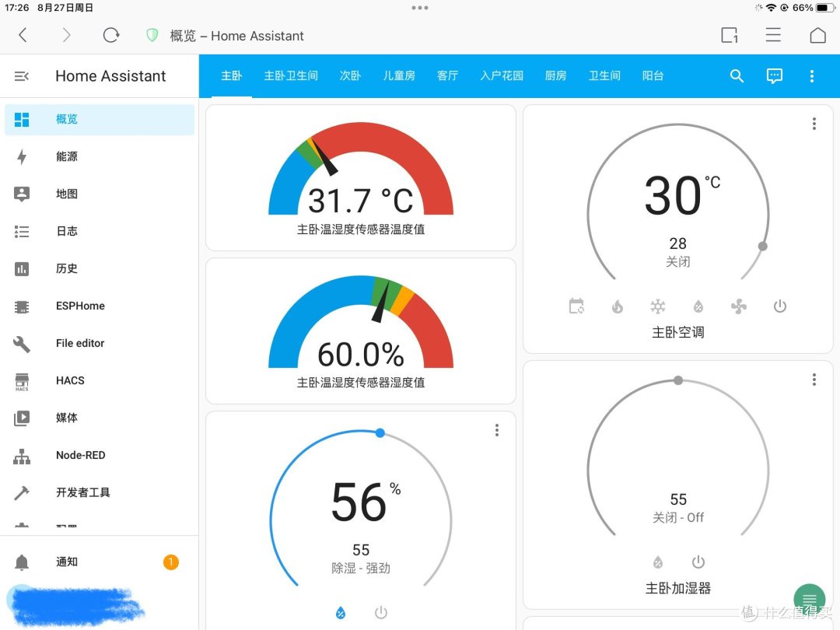The image size is (840, 630).
Task: Toggle power on the 主卧空调 card
Action: pyautogui.click(x=780, y=306)
